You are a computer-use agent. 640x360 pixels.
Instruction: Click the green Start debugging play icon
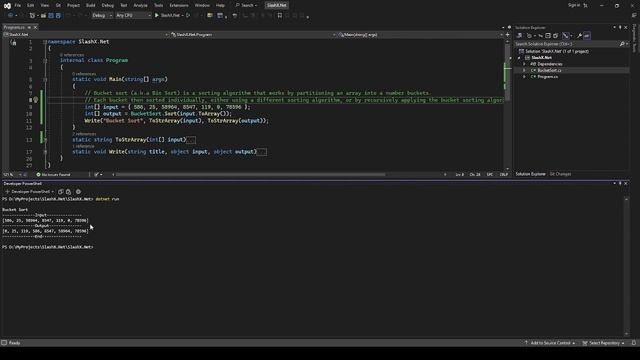[157, 16]
